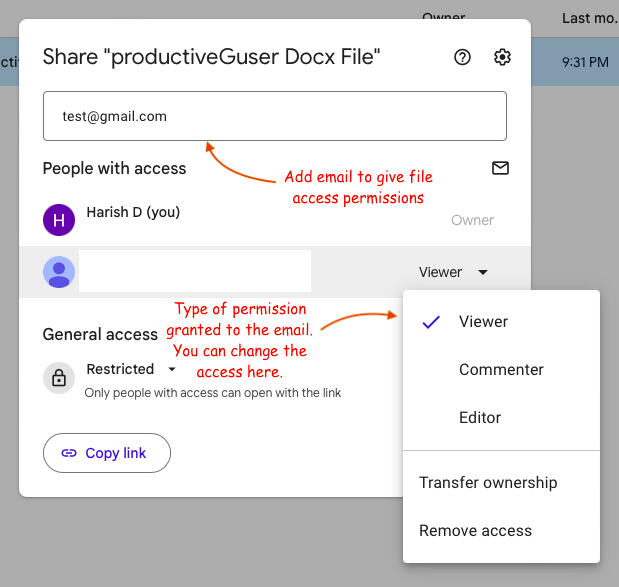Click Harish D purple avatar

[x=59, y=220]
